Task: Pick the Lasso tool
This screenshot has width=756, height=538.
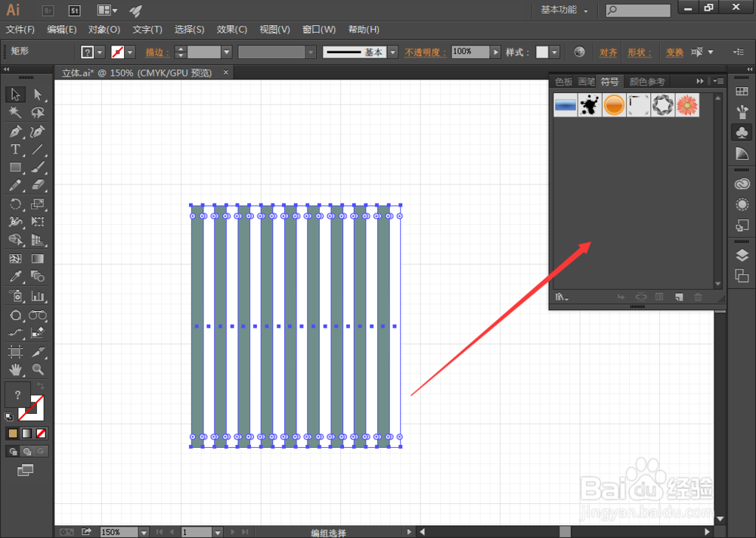Action: pos(38,113)
